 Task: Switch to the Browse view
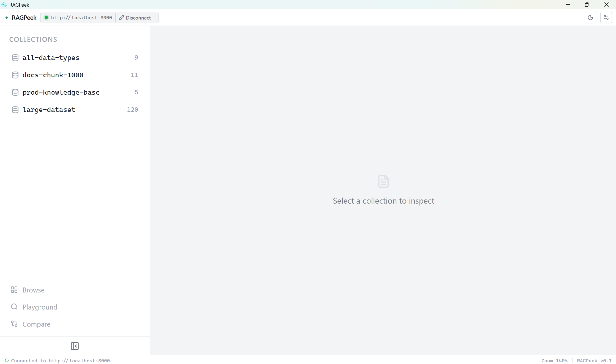tap(75, 290)
